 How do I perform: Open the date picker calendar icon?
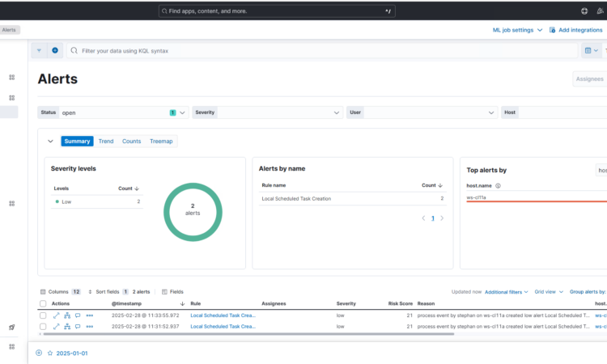[591, 51]
